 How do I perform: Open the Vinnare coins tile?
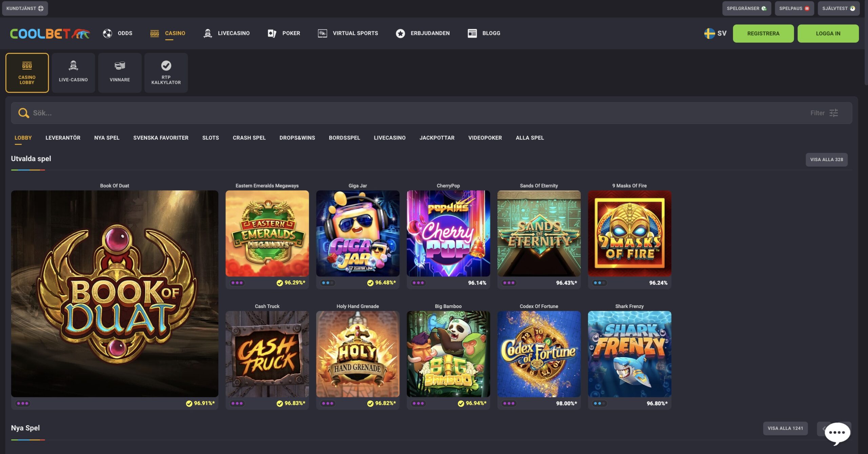click(x=120, y=73)
